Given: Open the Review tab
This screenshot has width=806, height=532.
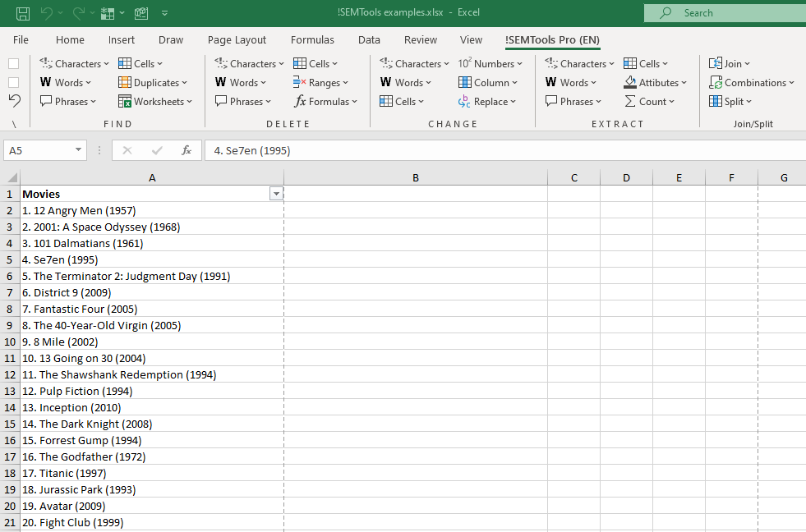Looking at the screenshot, I should click(421, 40).
